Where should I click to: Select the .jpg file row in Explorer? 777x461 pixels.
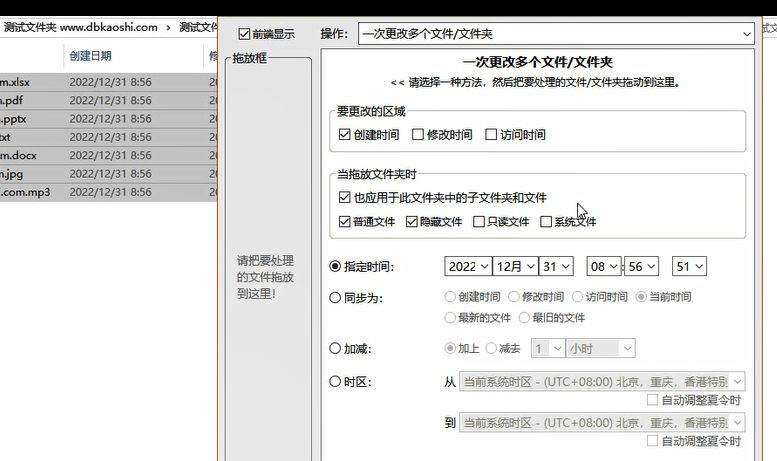point(109,173)
